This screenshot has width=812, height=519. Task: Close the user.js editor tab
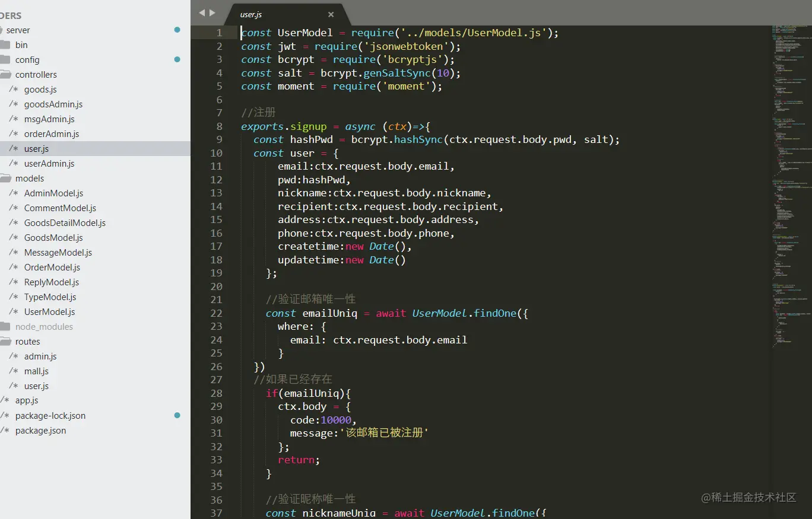tap(331, 14)
